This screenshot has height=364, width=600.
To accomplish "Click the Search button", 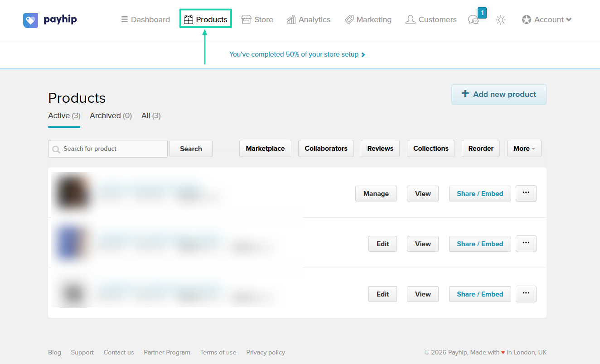I will tap(191, 148).
